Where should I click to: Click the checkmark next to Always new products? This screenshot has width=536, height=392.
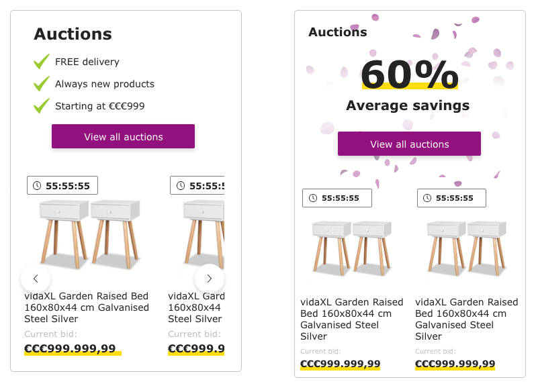coord(42,84)
